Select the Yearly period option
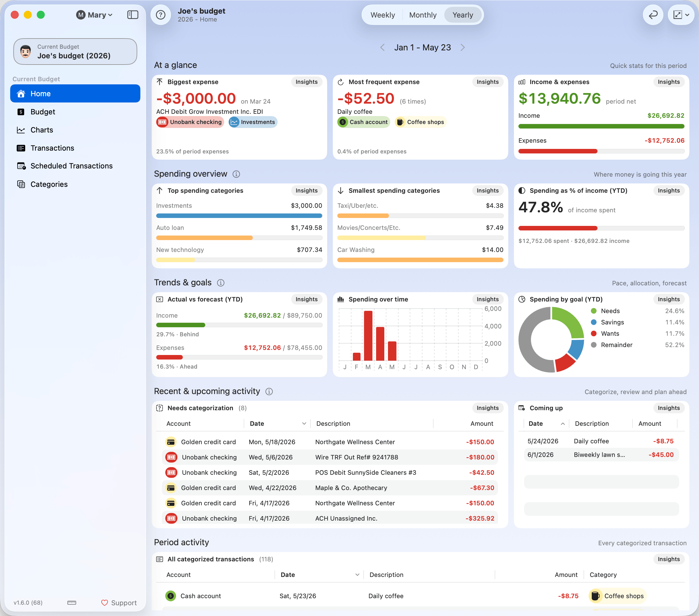Screen dimensions: 699x616 point(463,15)
